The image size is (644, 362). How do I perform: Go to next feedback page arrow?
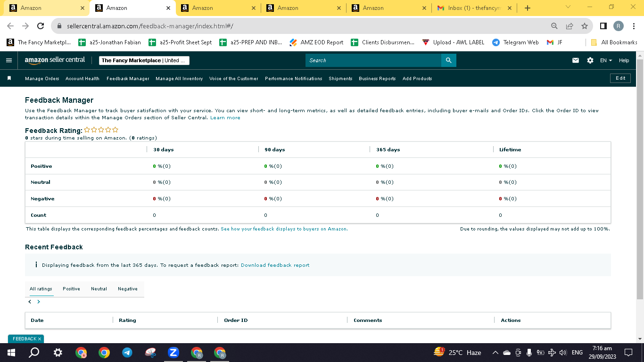click(39, 302)
